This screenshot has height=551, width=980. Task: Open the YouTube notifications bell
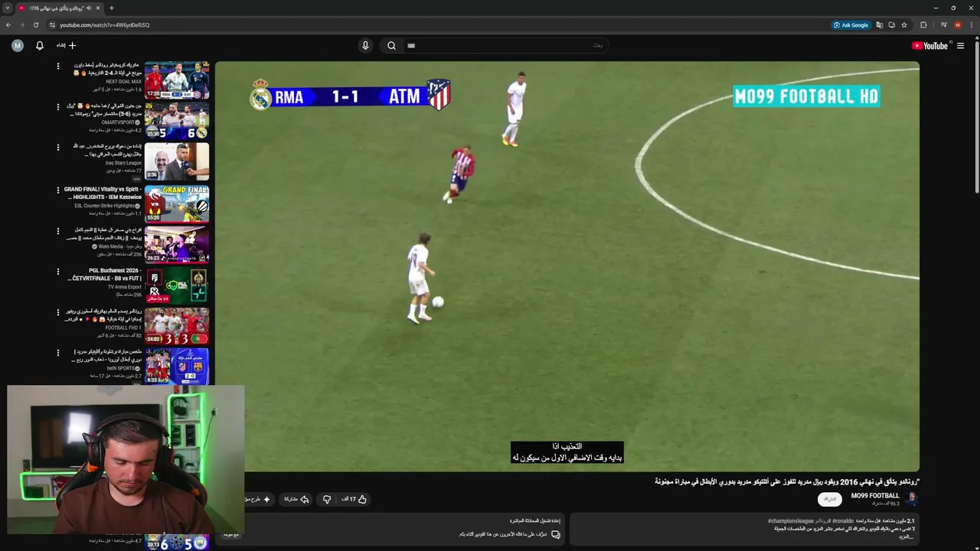(x=40, y=46)
